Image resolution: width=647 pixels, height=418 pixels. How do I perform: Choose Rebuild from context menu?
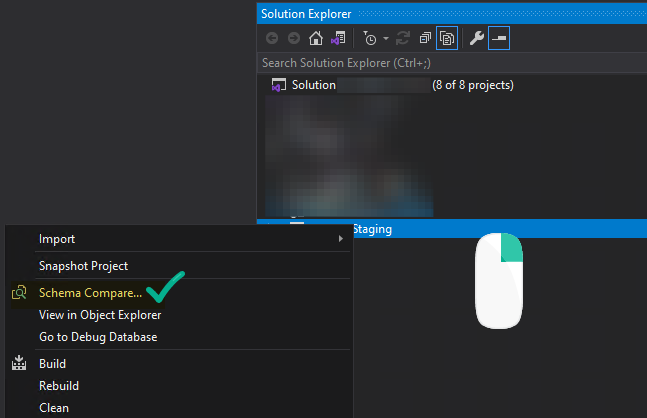tap(179, 386)
